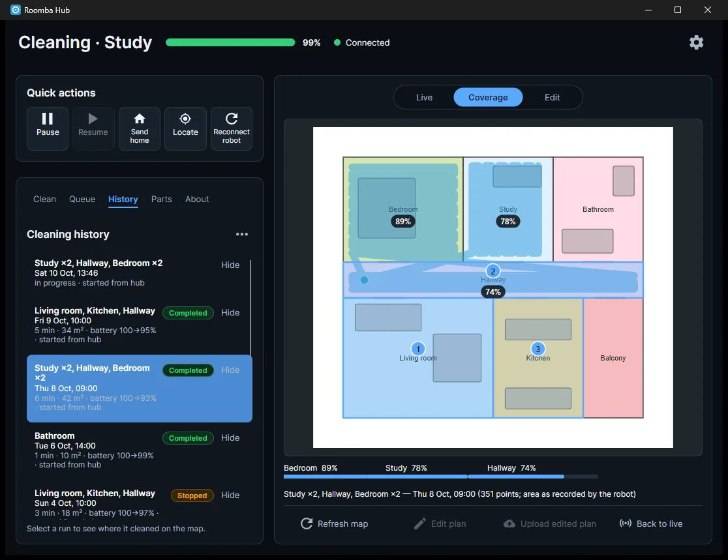Refresh the map
Image resolution: width=728 pixels, height=560 pixels.
coord(334,523)
